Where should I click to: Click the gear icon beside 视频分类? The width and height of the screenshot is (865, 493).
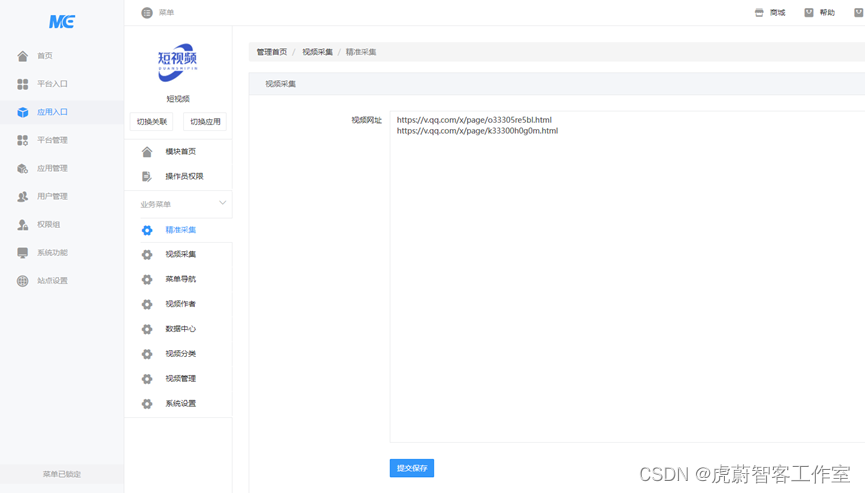[x=147, y=354]
